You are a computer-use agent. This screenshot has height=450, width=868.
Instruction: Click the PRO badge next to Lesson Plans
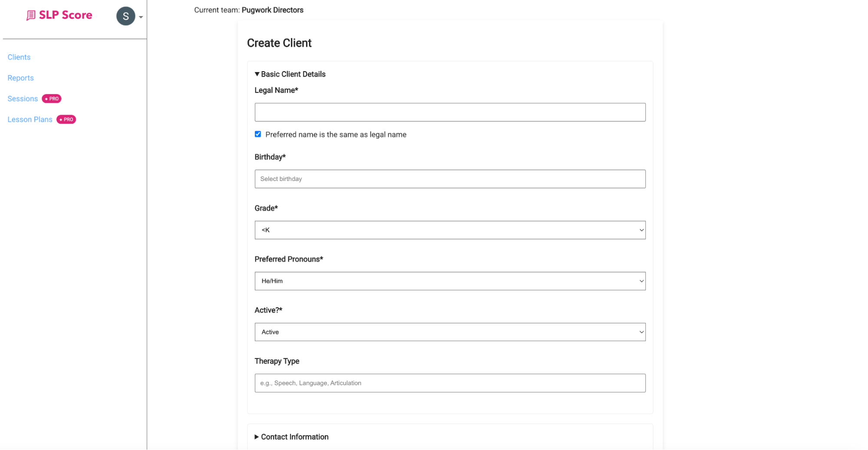point(66,119)
